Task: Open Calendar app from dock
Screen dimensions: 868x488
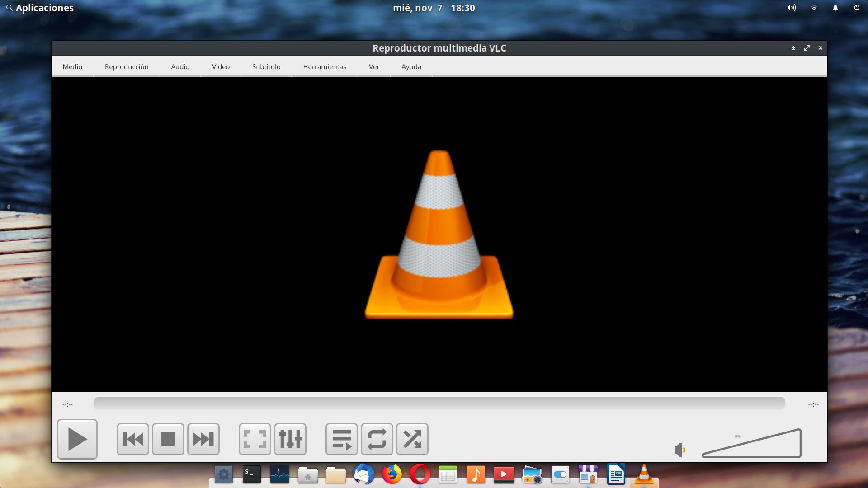Action: (448, 475)
